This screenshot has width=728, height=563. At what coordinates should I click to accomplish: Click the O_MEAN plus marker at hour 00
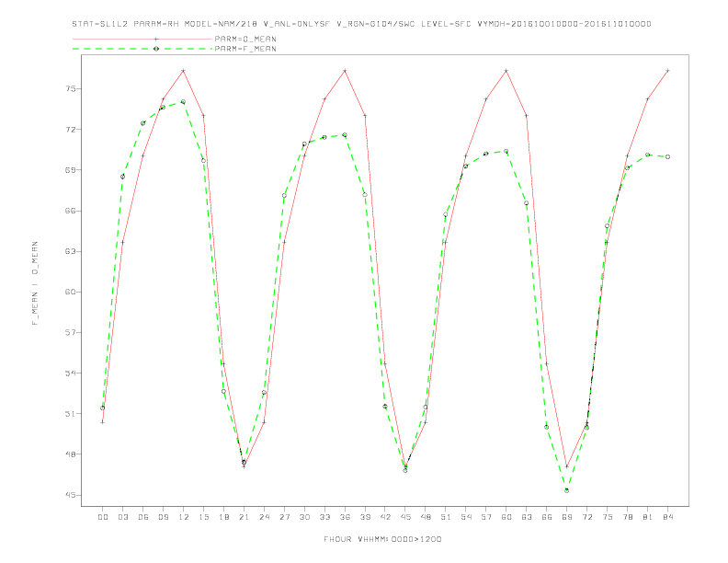(x=103, y=422)
